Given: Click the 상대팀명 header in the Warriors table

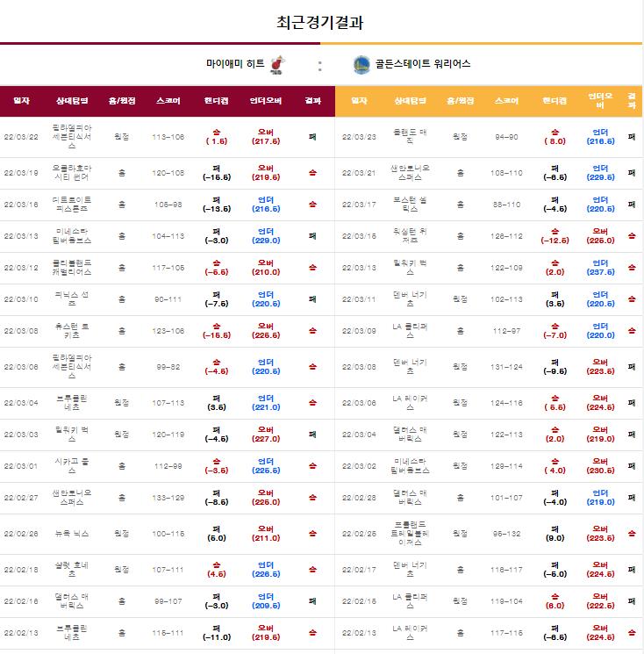Looking at the screenshot, I should click(x=410, y=101).
